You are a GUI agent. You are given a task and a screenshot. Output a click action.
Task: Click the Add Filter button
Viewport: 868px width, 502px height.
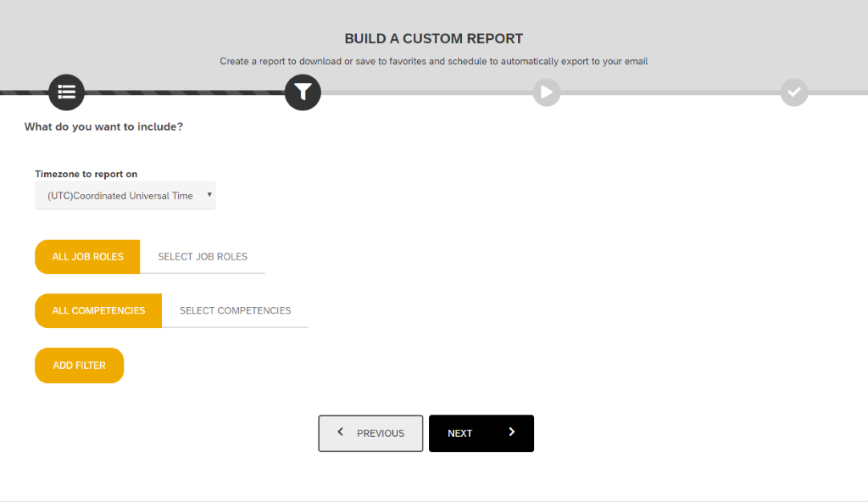click(79, 365)
